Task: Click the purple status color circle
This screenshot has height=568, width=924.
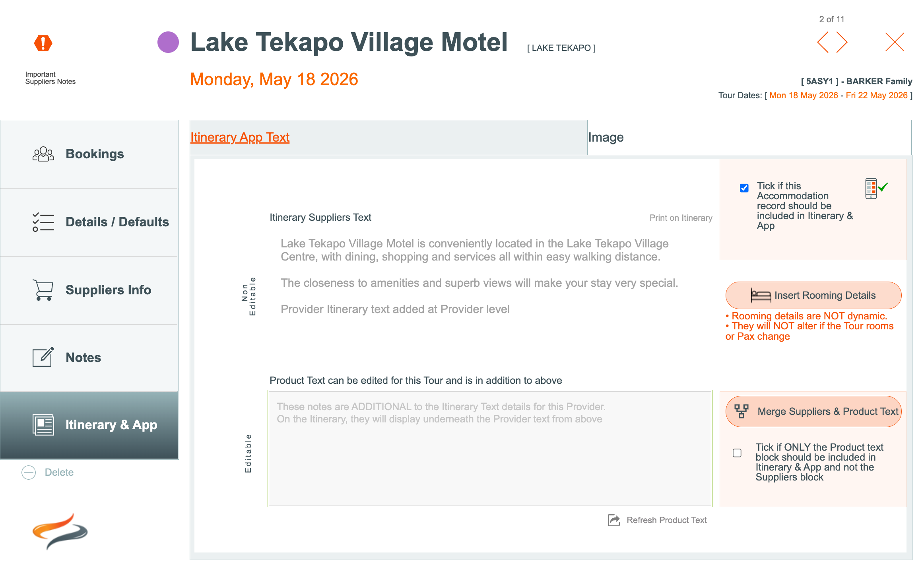Action: pos(168,42)
